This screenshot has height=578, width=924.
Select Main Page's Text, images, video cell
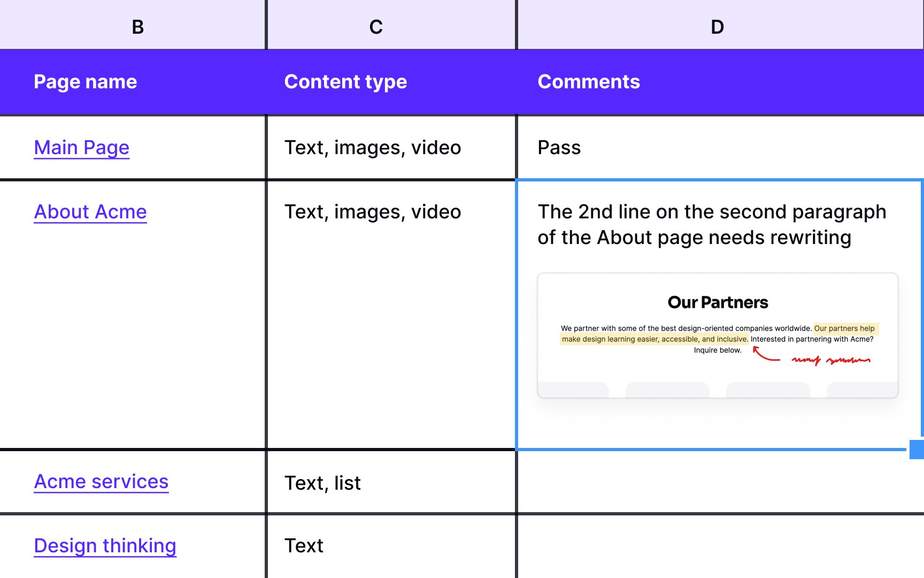click(391, 148)
